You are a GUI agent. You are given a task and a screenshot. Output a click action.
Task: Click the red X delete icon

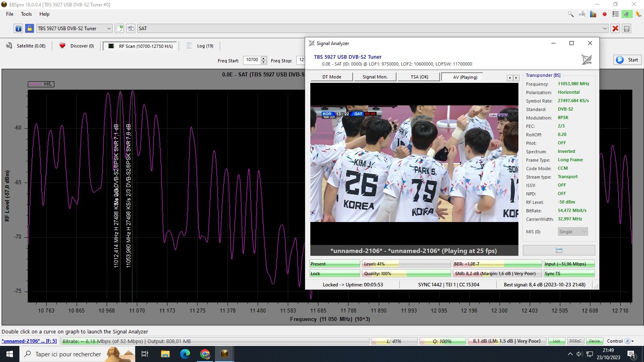pos(615,29)
